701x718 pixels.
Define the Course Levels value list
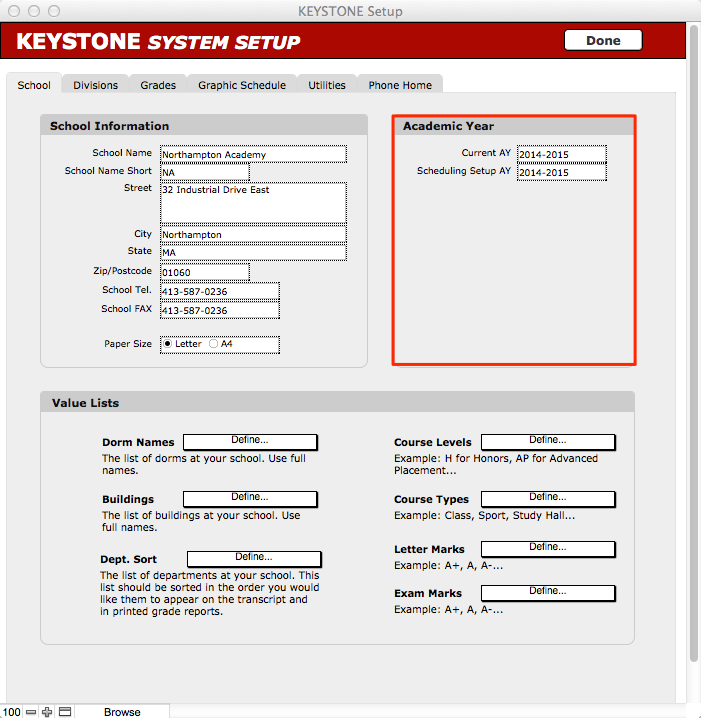(548, 441)
